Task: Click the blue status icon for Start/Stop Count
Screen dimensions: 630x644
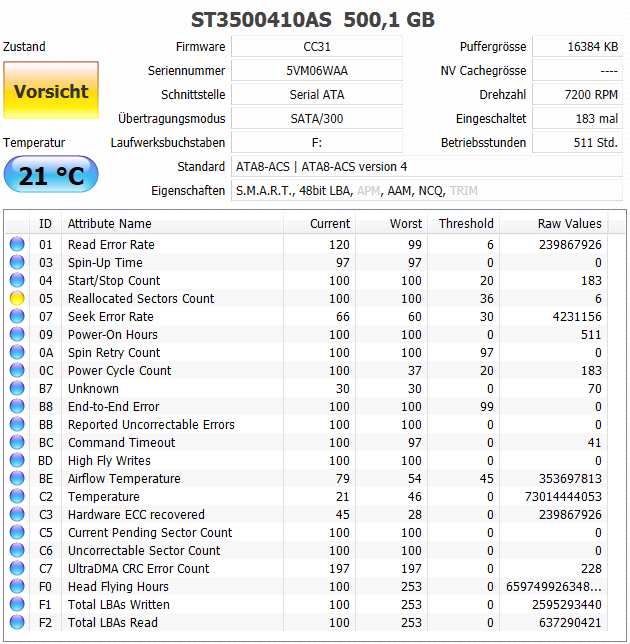Action: tap(17, 281)
